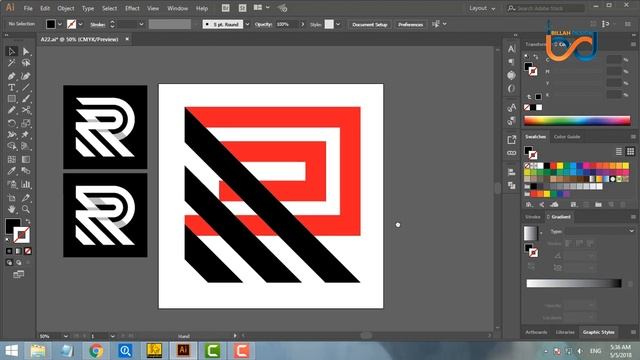This screenshot has width=640, height=360.
Task: Switch Swatches panel to list view
Action: coord(619,151)
